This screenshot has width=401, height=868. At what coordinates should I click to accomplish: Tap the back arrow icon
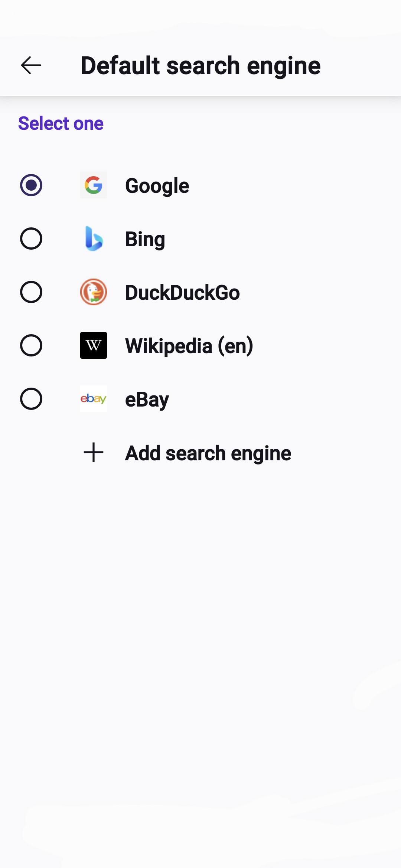tap(31, 66)
